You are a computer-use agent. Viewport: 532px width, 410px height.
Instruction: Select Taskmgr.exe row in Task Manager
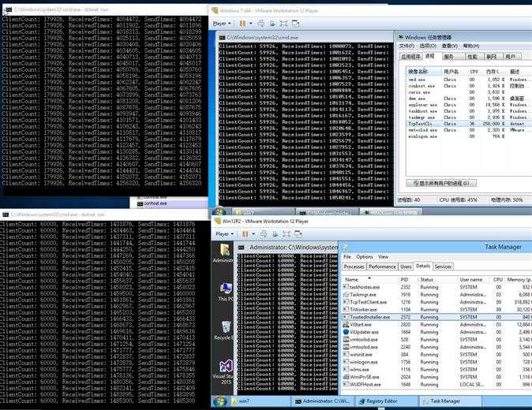pyautogui.click(x=437, y=295)
